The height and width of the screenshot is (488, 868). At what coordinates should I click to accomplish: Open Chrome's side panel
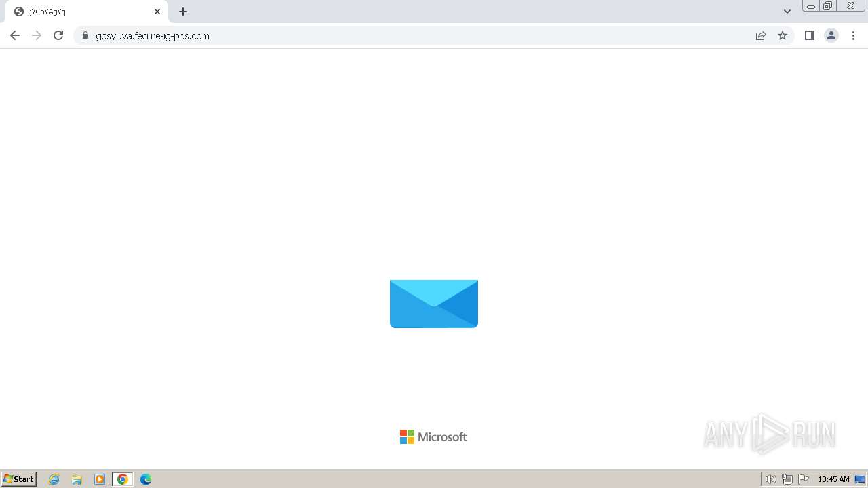point(809,35)
